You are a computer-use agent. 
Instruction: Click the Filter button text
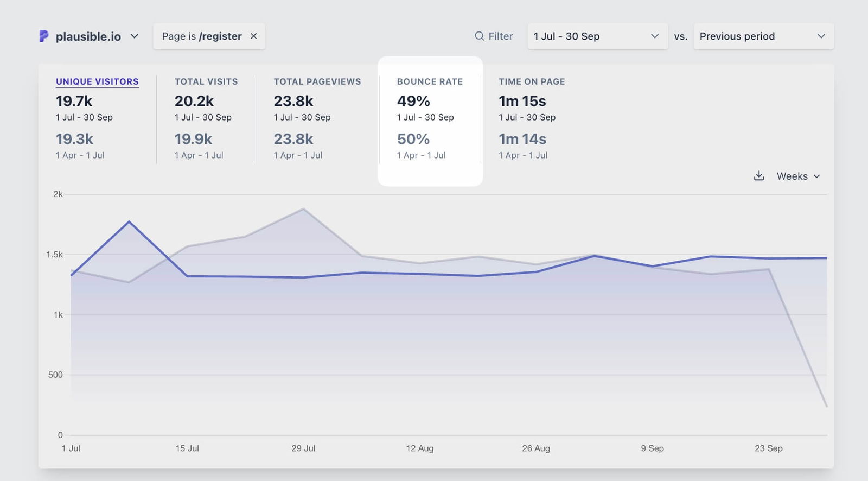coord(500,36)
